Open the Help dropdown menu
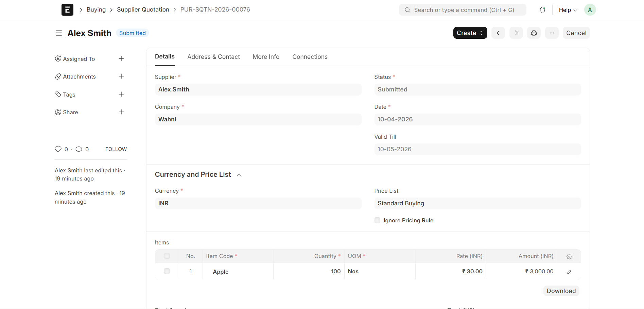The image size is (644, 309). [x=568, y=10]
